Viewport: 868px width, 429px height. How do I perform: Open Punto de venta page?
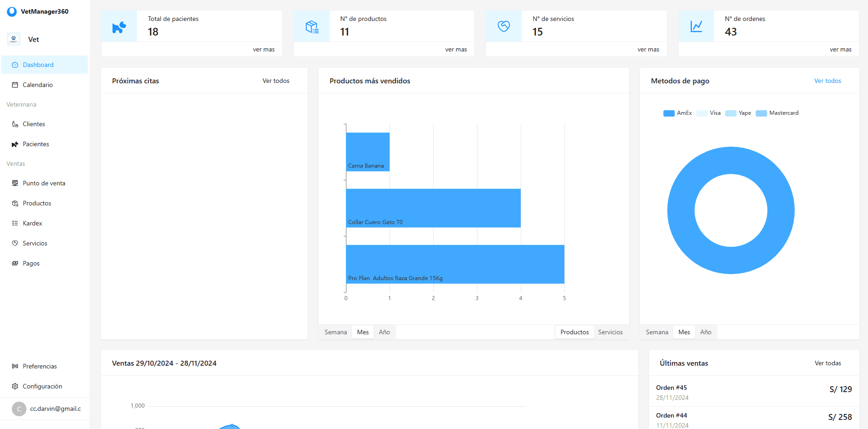(45, 183)
